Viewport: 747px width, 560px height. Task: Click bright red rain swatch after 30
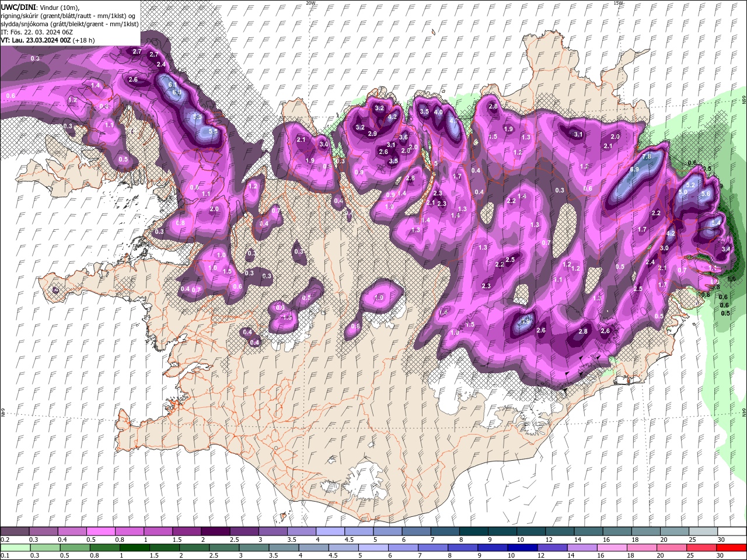point(731,548)
